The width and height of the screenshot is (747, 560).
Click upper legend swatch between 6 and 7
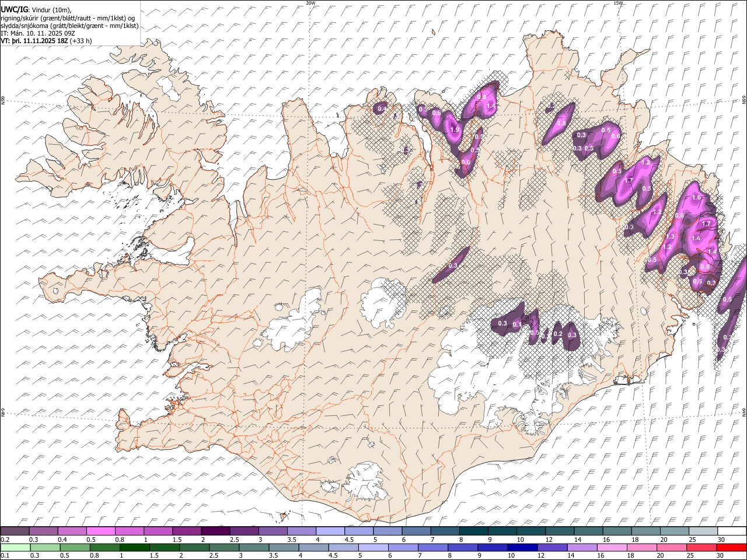coord(416,531)
